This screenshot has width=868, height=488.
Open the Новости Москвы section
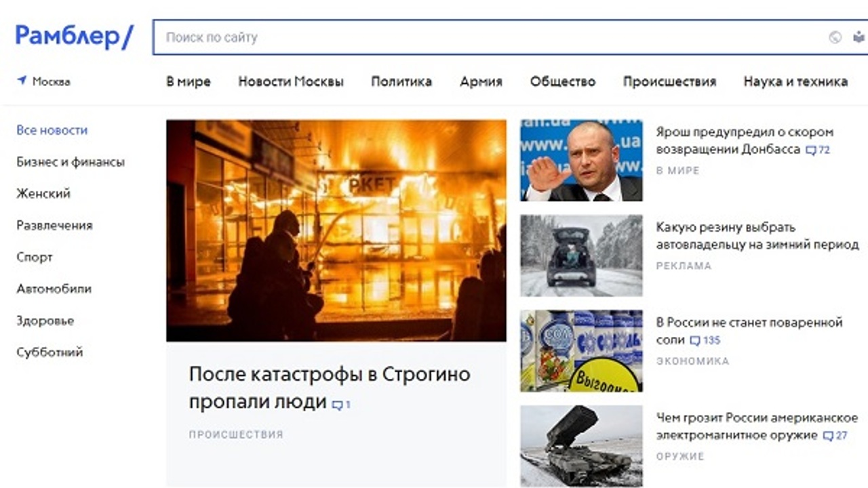[291, 81]
